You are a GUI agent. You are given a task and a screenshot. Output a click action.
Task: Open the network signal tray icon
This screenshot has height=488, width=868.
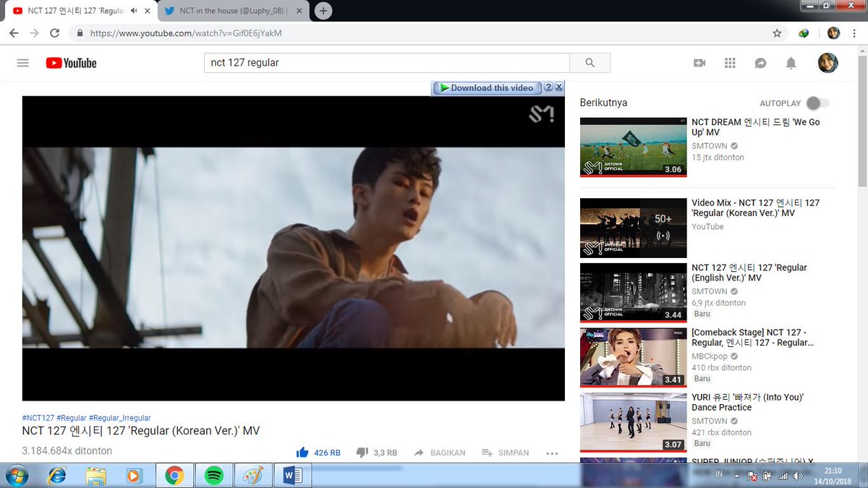(783, 476)
